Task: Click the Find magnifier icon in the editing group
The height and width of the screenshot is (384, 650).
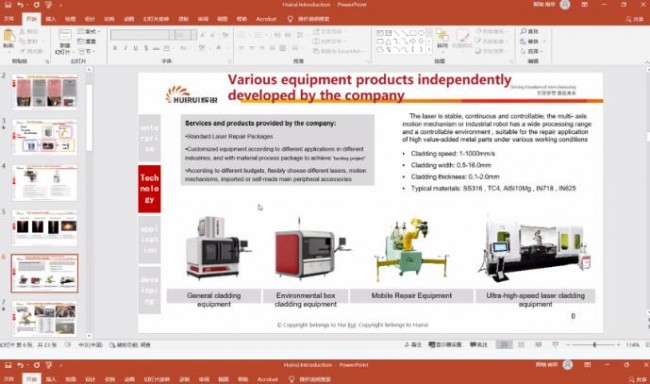Action: [524, 31]
